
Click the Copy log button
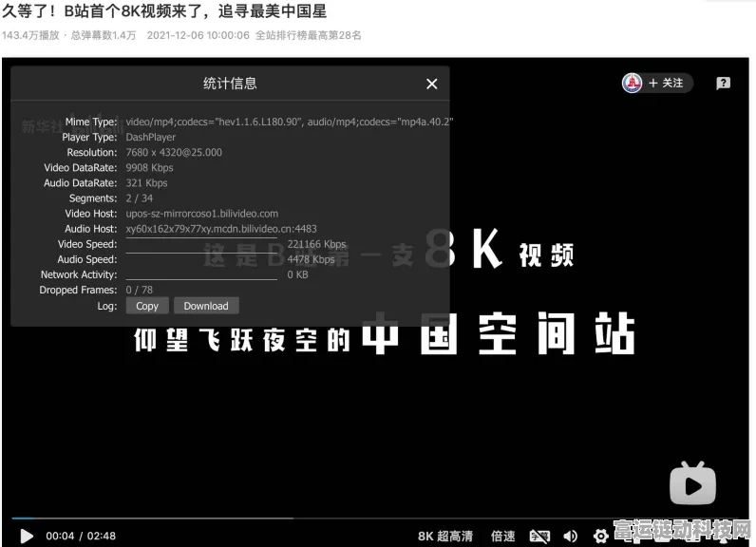(x=147, y=306)
